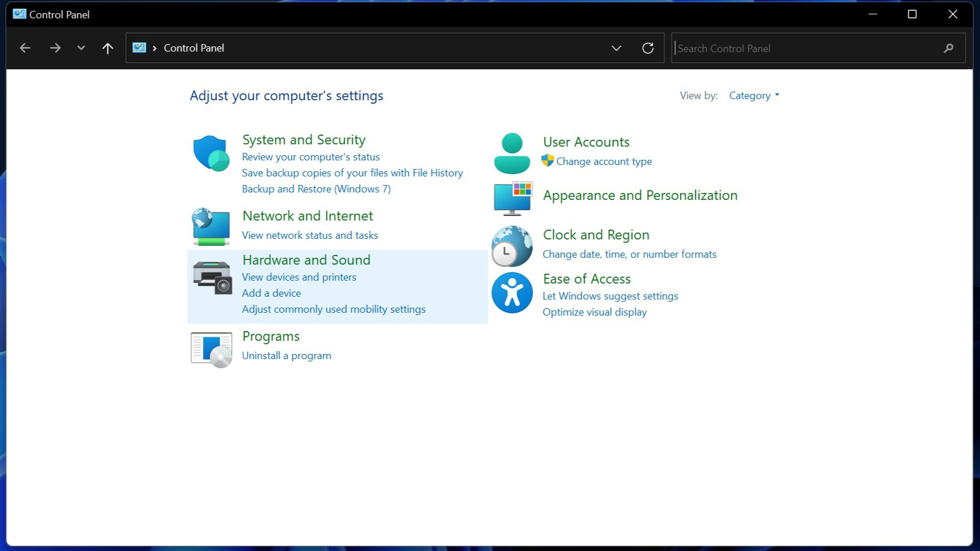The width and height of the screenshot is (980, 551).
Task: Open Programs heading
Action: click(271, 336)
